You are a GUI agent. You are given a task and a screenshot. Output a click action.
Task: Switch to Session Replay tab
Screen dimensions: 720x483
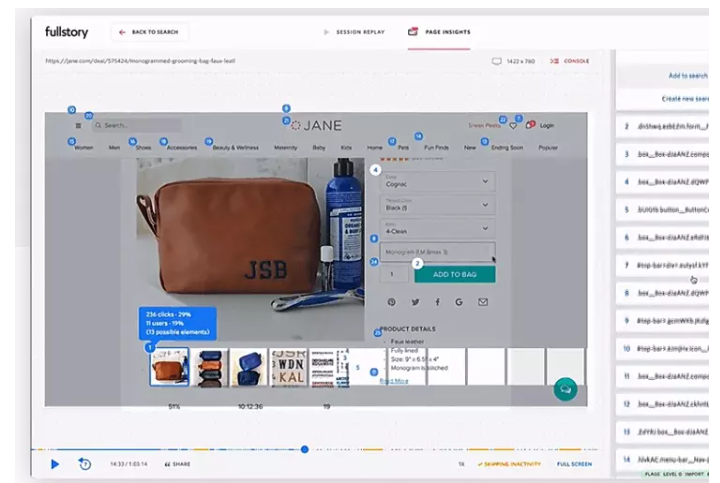(351, 32)
